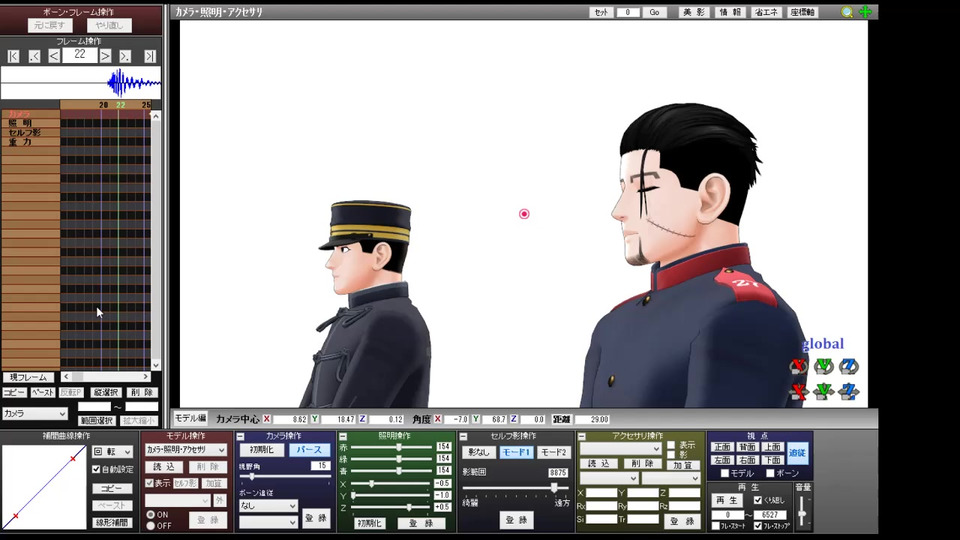Click the green Y move gizmo icon
Image resolution: width=960 pixels, height=540 pixels.
click(824, 391)
